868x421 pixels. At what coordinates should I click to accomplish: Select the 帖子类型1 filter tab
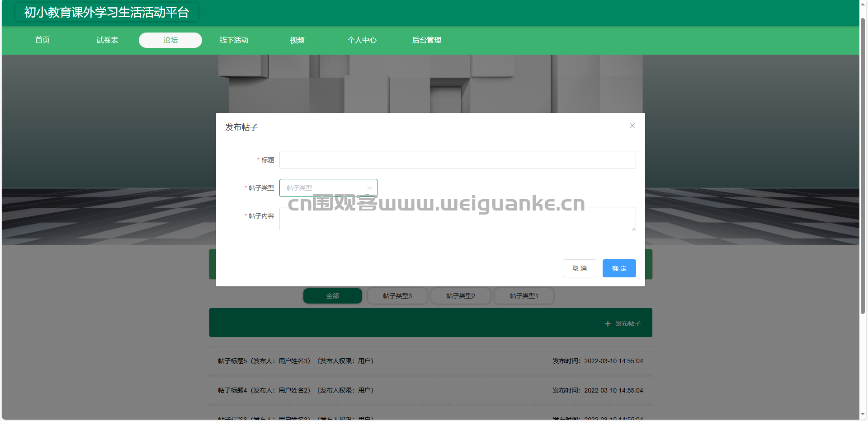[x=524, y=296]
